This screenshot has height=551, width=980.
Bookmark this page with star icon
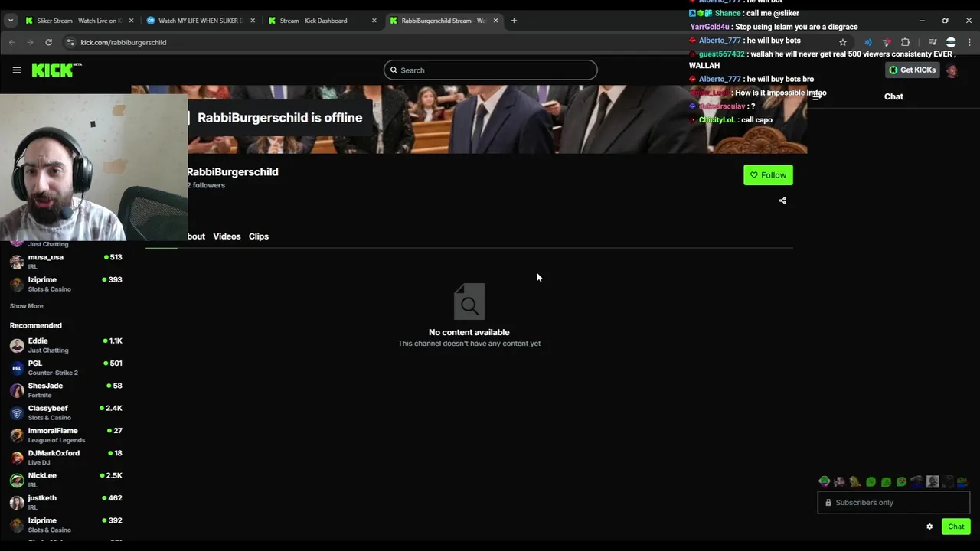843,42
